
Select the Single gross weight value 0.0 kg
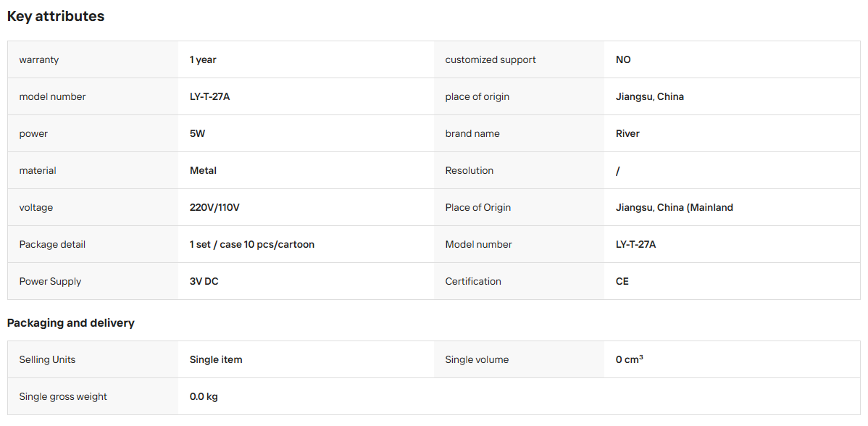point(204,397)
